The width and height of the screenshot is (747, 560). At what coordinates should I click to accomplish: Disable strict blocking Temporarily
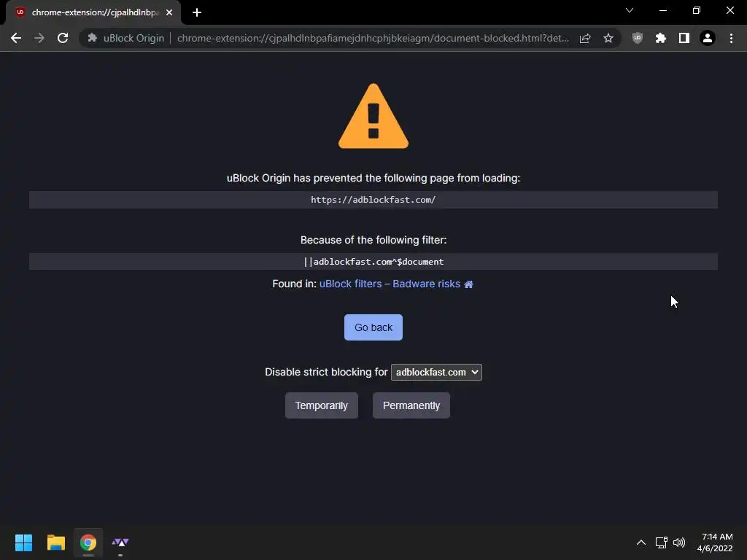(x=322, y=405)
